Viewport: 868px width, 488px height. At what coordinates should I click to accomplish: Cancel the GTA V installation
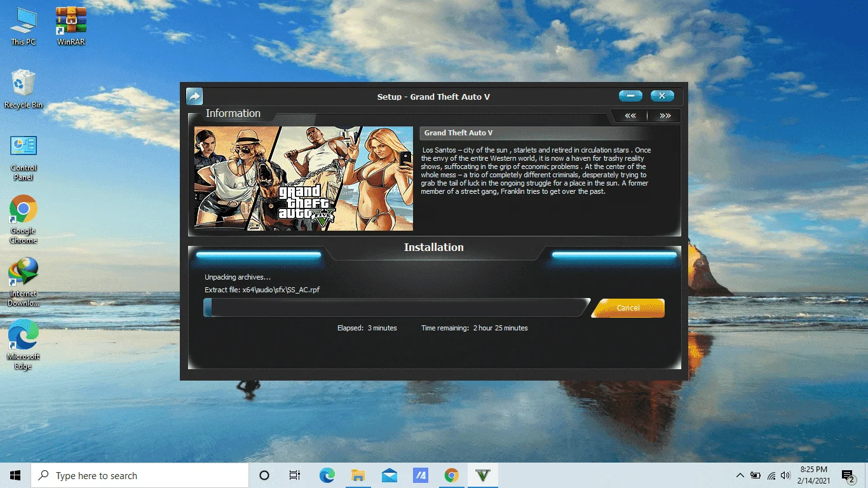(628, 308)
